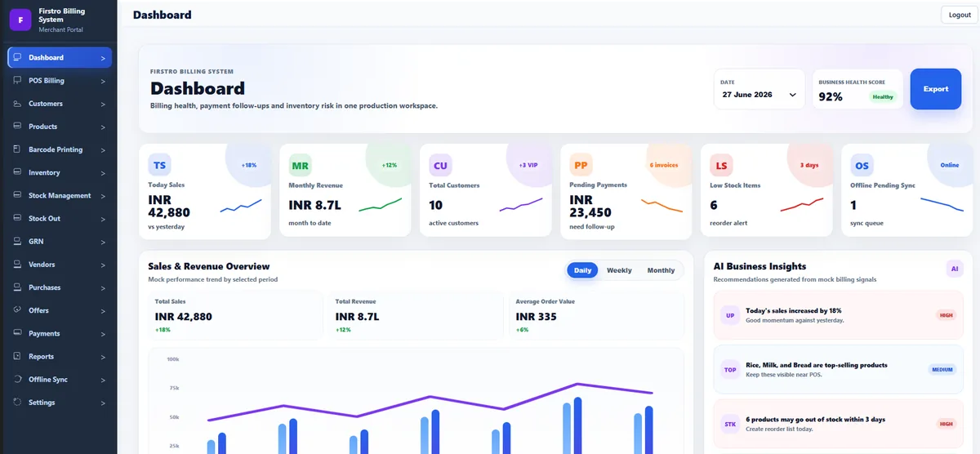Click the Payments sidebar icon
The image size is (980, 454).
(x=18, y=333)
